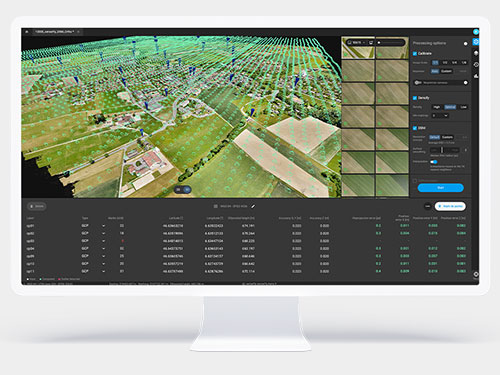The width and height of the screenshot is (500, 375).
Task: Click the tie points target icon at bottom-right
Action: pos(476,274)
